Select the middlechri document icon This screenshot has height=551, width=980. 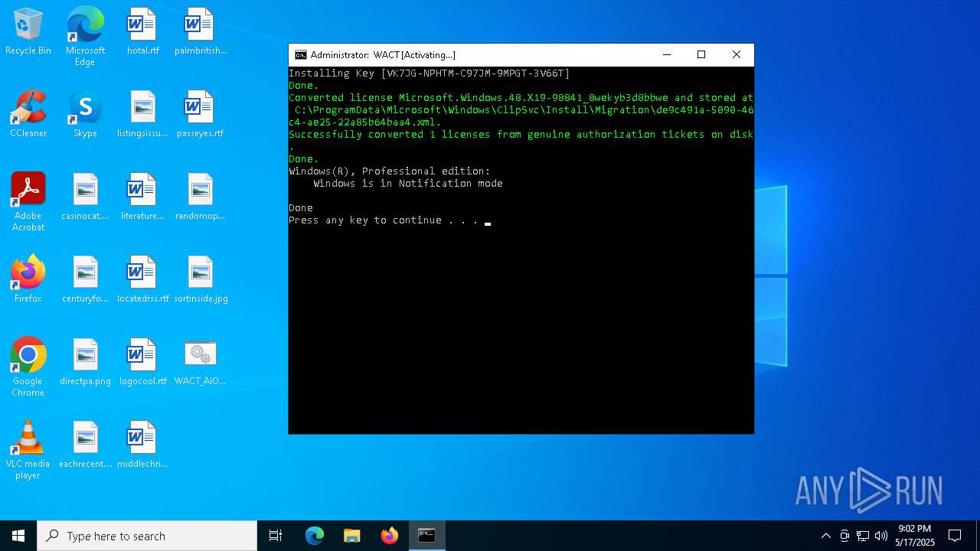coord(142,445)
